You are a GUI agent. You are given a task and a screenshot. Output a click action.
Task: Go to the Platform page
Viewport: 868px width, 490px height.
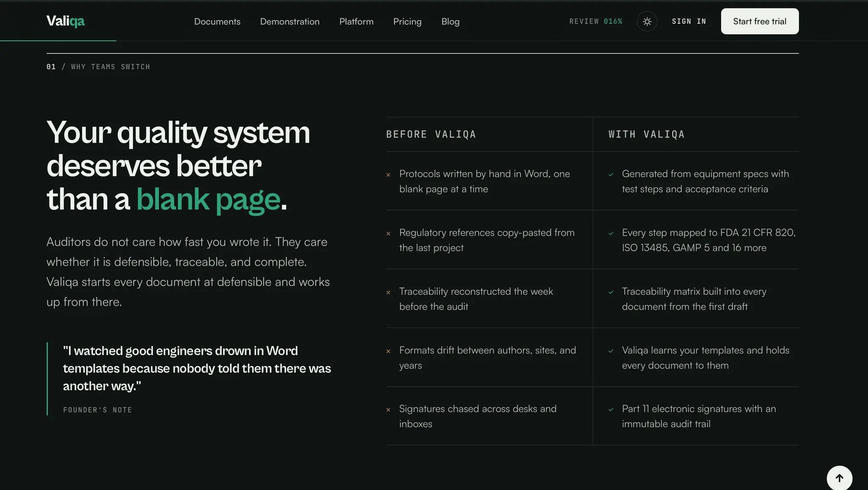pyautogui.click(x=356, y=21)
